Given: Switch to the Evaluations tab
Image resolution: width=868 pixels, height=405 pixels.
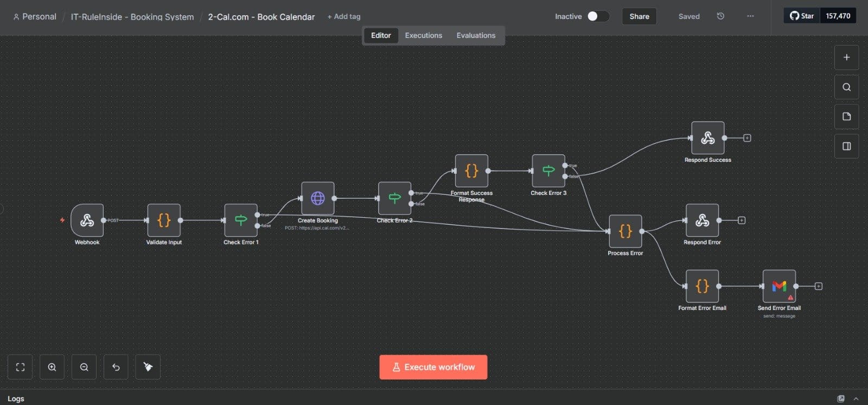Looking at the screenshot, I should point(476,35).
